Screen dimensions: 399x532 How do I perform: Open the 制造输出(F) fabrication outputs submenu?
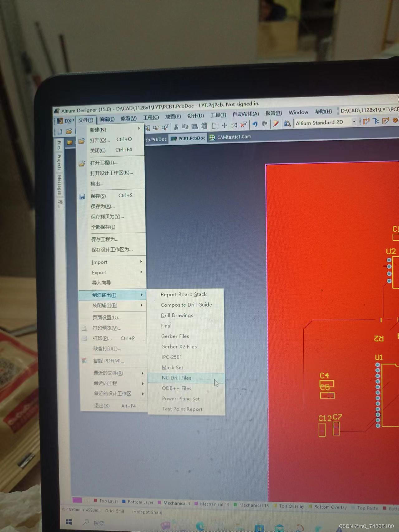pos(113,295)
